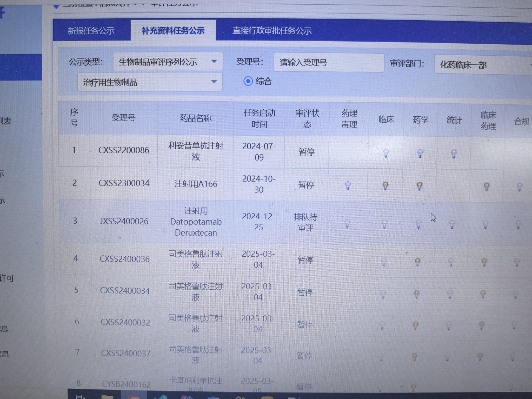
Task: Click the 合规 bulb for CXSS2400034
Action: click(x=516, y=294)
